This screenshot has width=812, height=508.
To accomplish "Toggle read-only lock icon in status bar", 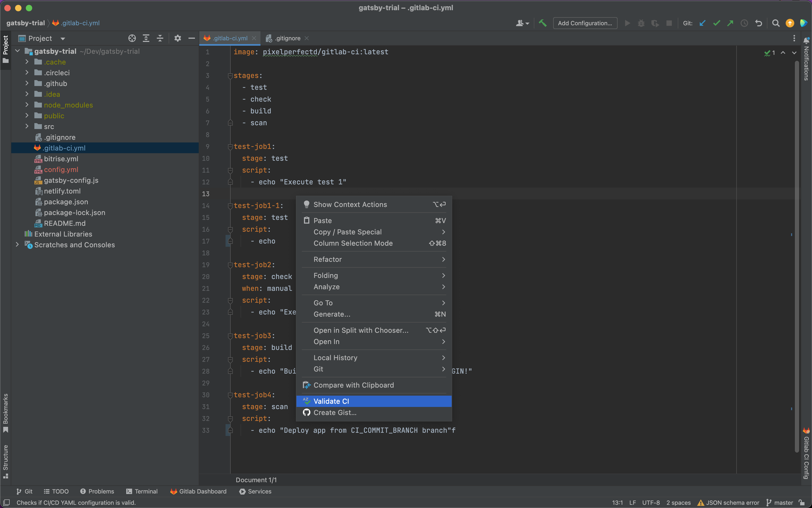I will [x=802, y=503].
